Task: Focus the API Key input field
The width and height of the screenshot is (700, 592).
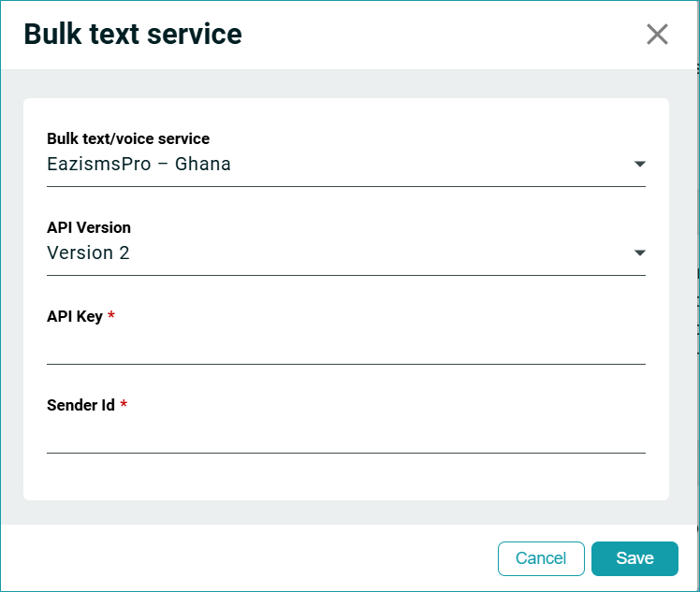Action: tap(345, 346)
